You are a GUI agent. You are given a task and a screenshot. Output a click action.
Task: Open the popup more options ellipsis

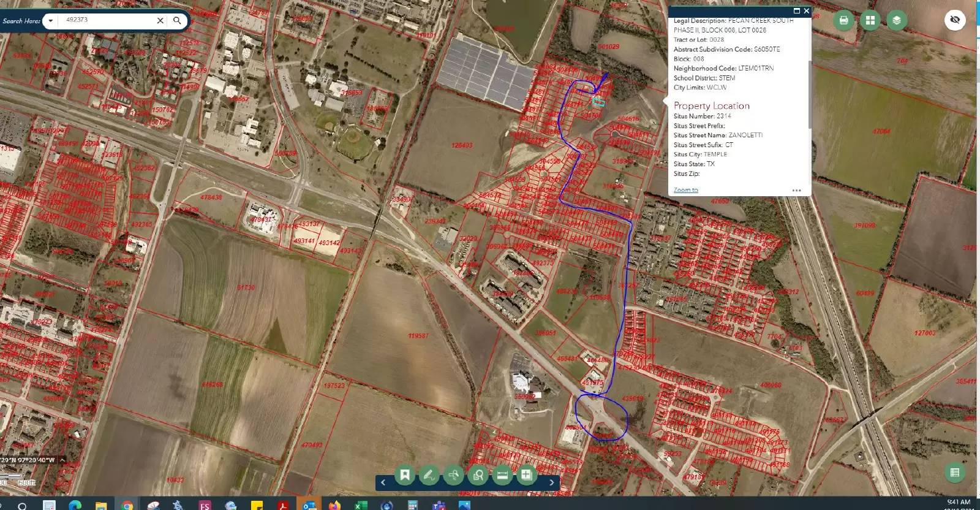click(796, 190)
